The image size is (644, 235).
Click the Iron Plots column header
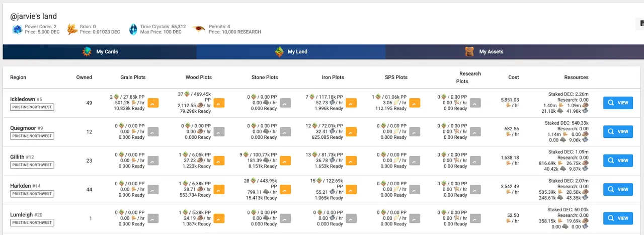pyautogui.click(x=333, y=77)
